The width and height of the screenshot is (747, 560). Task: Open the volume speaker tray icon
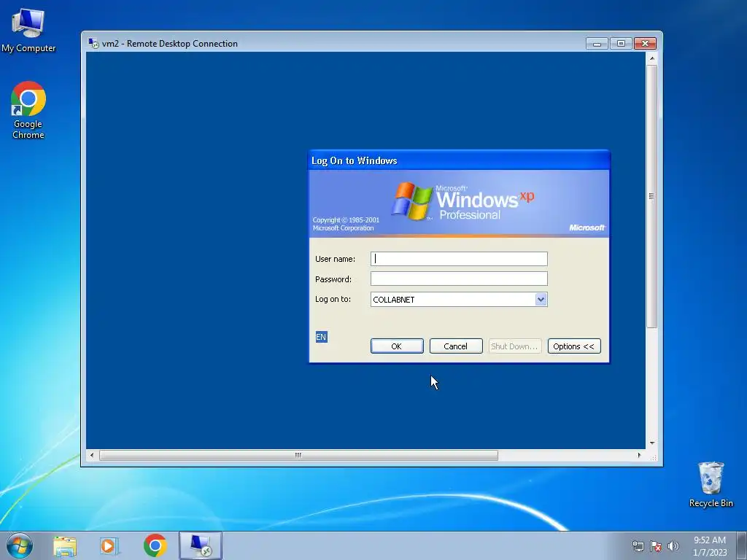673,546
